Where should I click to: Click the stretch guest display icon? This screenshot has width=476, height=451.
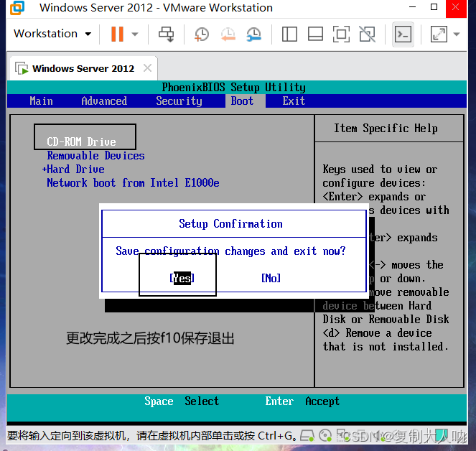[439, 34]
